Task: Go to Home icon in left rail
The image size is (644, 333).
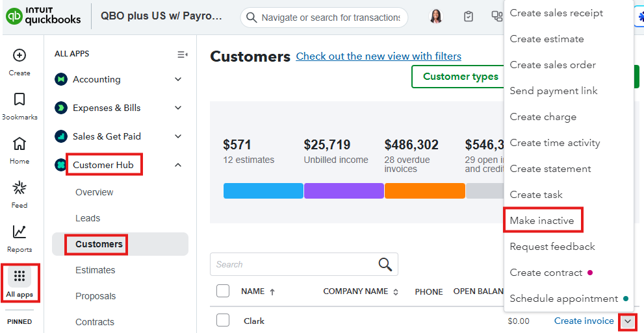Action: (19, 143)
